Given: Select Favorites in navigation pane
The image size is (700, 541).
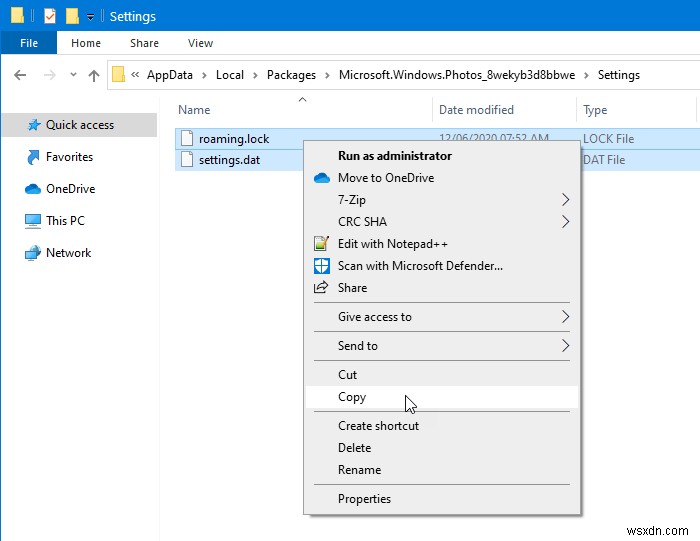Looking at the screenshot, I should tap(69, 157).
